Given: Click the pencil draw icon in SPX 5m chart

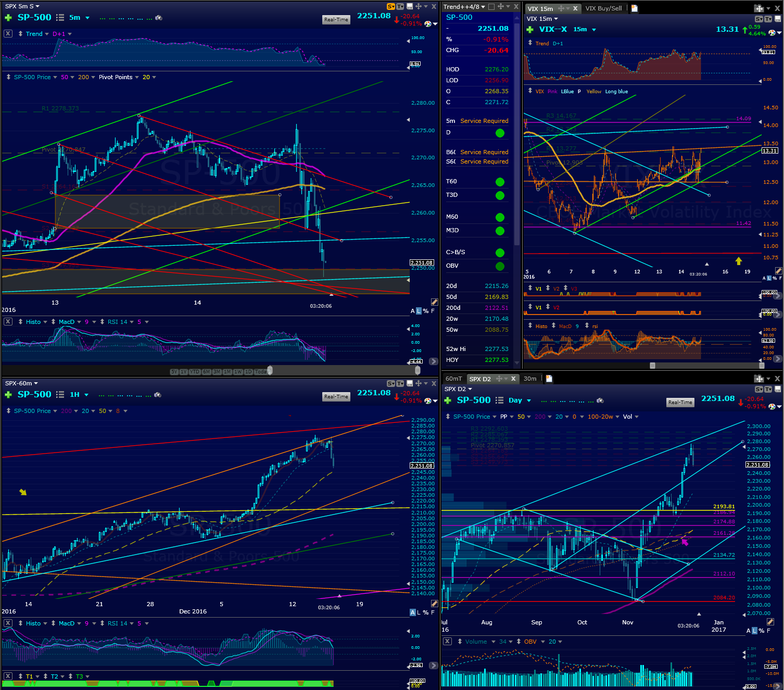Looking at the screenshot, I should [434, 302].
